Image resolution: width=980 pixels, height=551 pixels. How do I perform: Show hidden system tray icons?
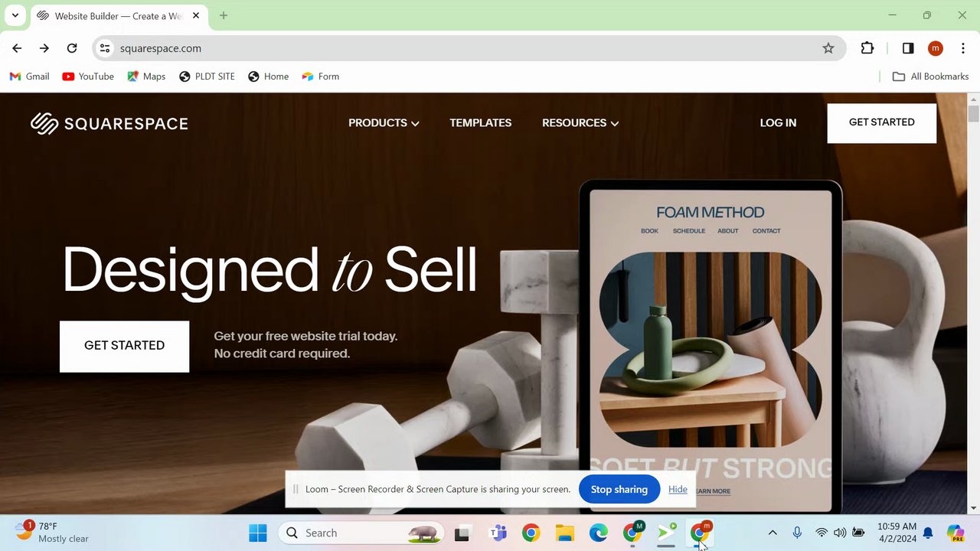click(773, 533)
